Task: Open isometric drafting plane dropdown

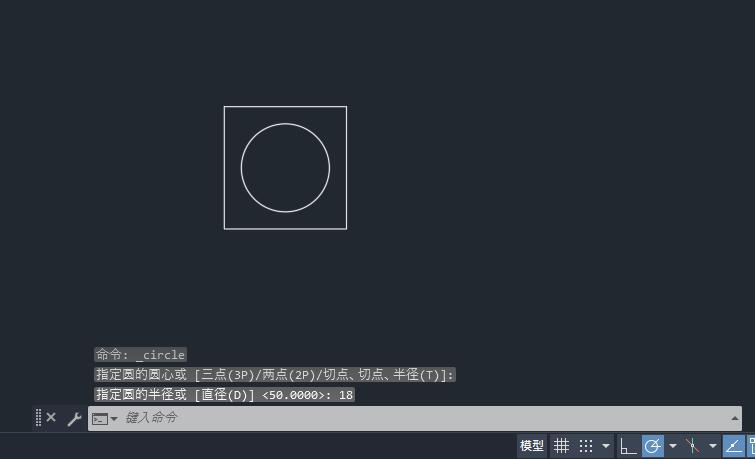Action: pos(713,446)
